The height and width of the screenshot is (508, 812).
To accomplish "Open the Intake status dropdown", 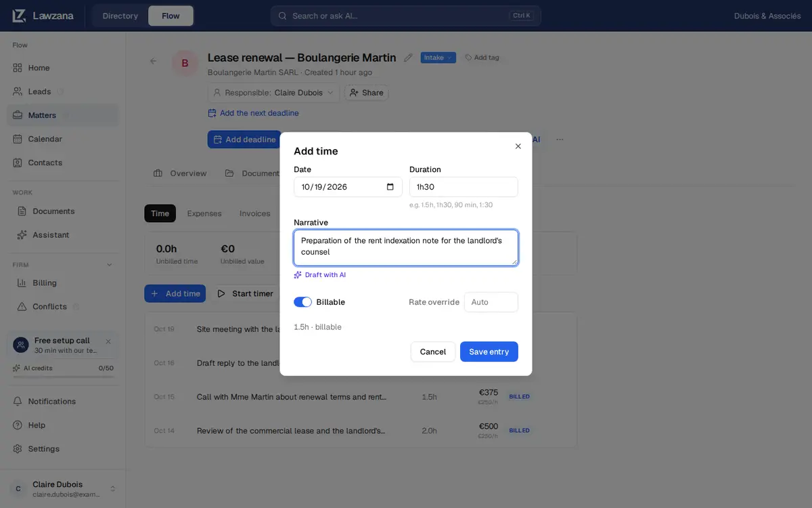I will [x=438, y=58].
